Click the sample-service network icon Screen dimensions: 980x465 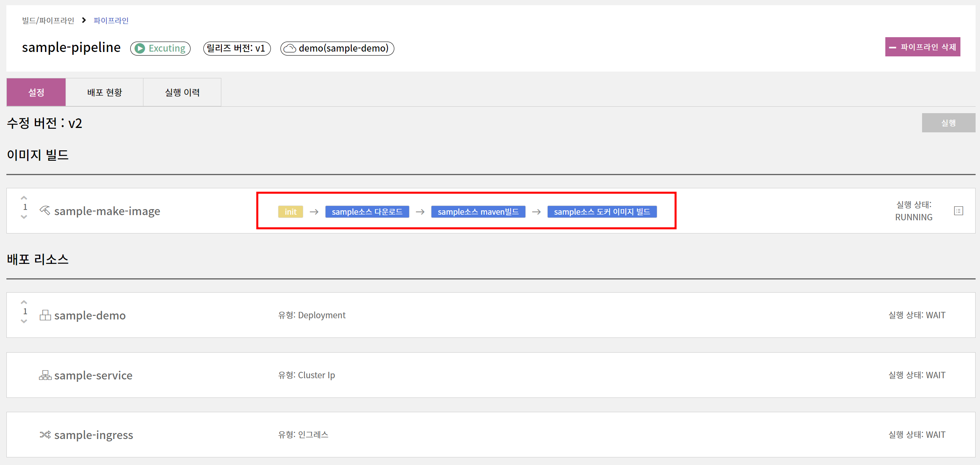45,375
